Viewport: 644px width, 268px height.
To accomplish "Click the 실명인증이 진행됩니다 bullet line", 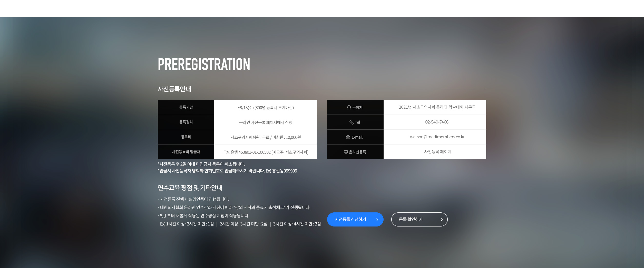I will point(193,199).
